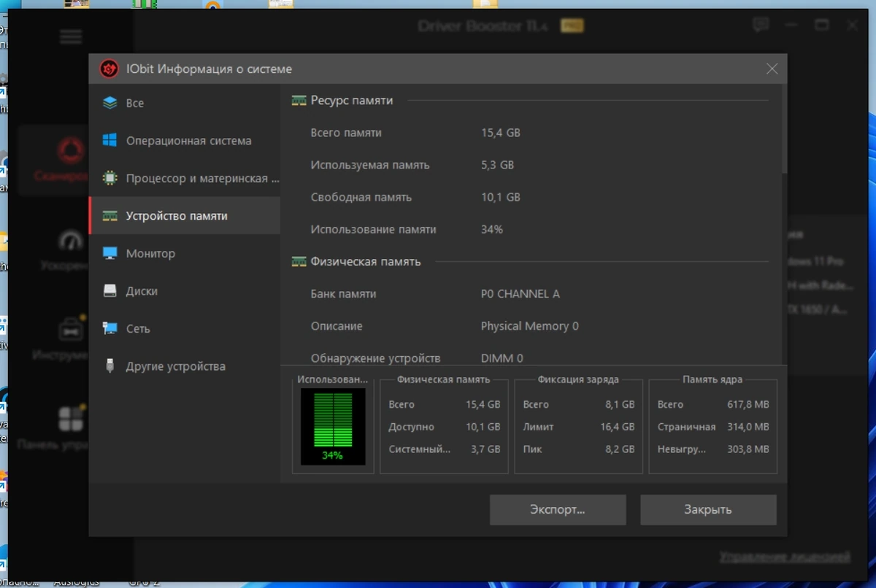Image resolution: width=876 pixels, height=588 pixels.
Task: Click the 34% memory usage gauge
Action: (x=333, y=427)
